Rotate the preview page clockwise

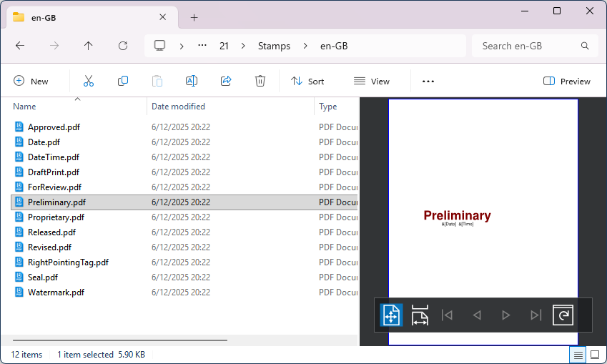click(x=563, y=315)
